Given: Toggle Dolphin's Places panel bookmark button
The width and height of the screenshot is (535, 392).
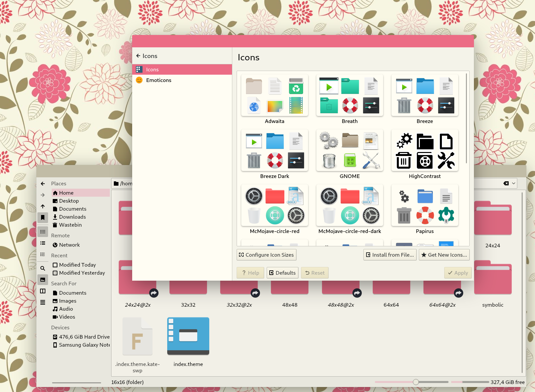Looking at the screenshot, I should pyautogui.click(x=43, y=218).
